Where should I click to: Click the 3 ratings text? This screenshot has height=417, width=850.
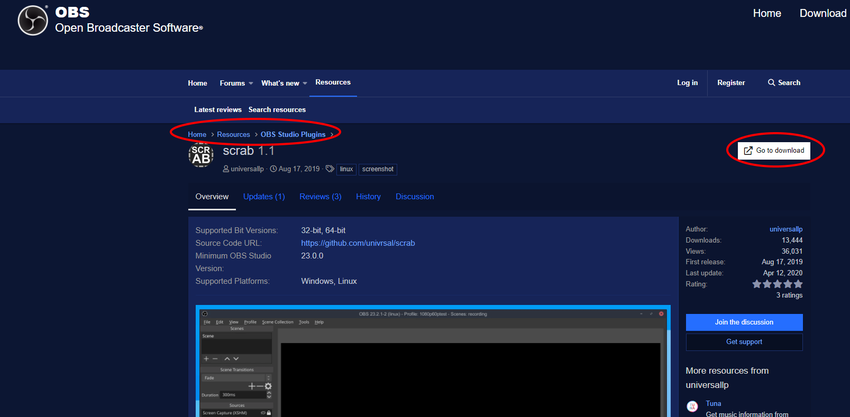[x=790, y=296]
